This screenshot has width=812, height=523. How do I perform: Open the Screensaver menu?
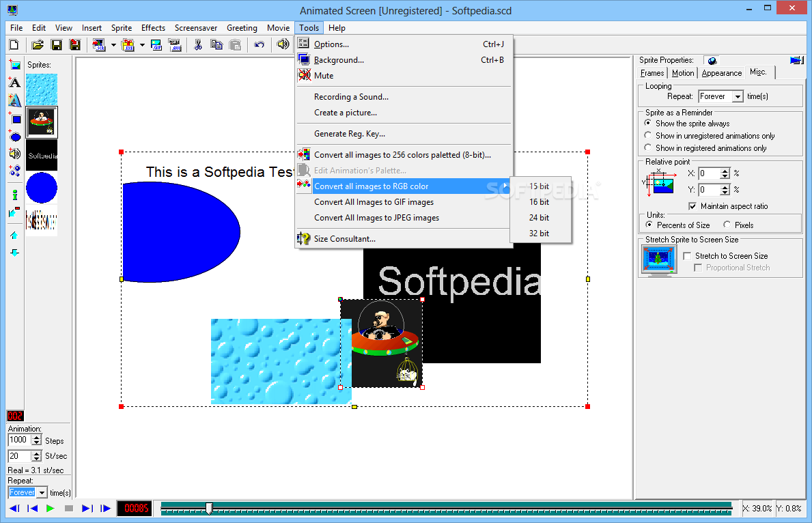coord(196,28)
